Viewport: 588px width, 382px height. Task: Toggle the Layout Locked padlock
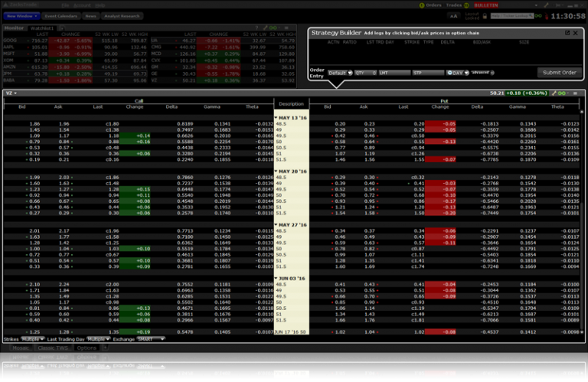tap(485, 16)
